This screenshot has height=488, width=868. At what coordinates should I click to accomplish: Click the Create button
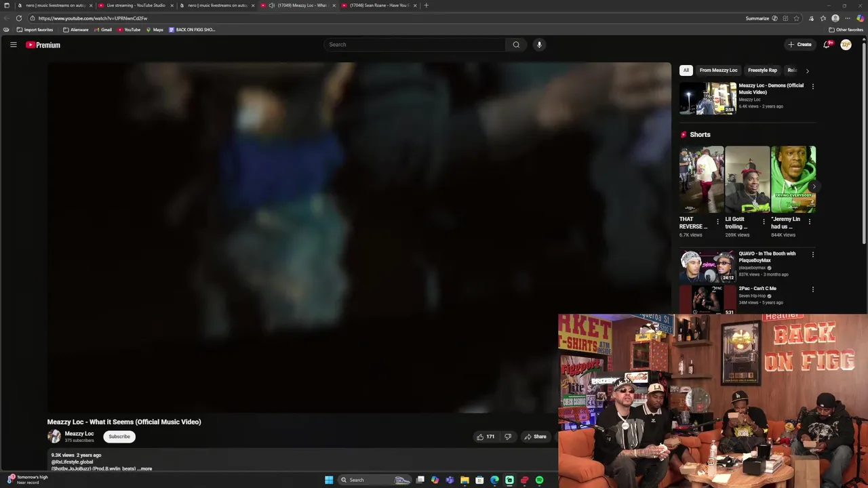[800, 45]
